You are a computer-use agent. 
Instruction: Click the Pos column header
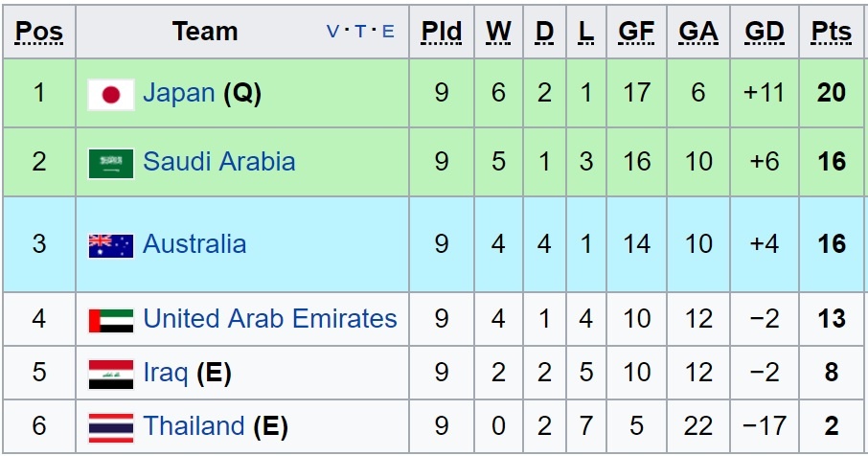coord(39,32)
